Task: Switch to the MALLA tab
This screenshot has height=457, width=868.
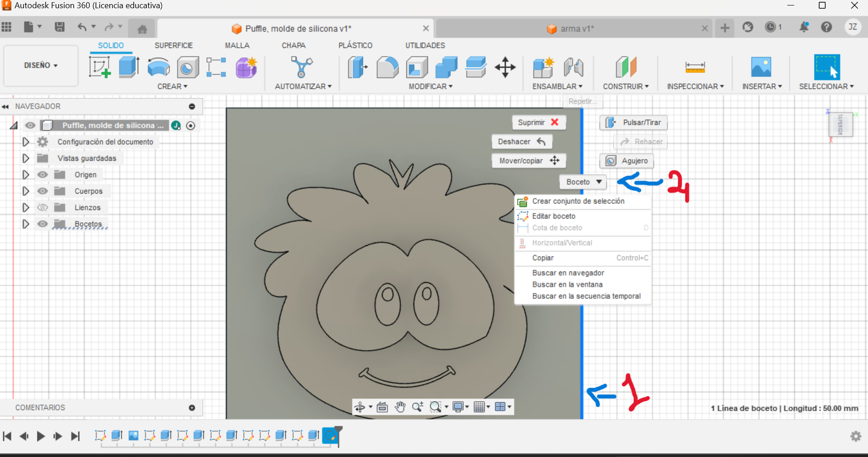Action: [x=237, y=46]
